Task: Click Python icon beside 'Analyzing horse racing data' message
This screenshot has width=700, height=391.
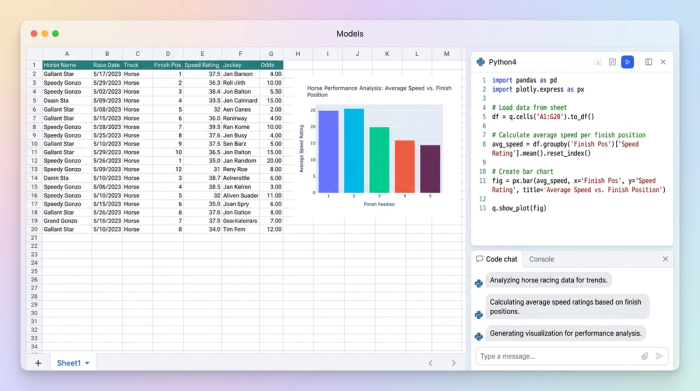Action: (479, 283)
